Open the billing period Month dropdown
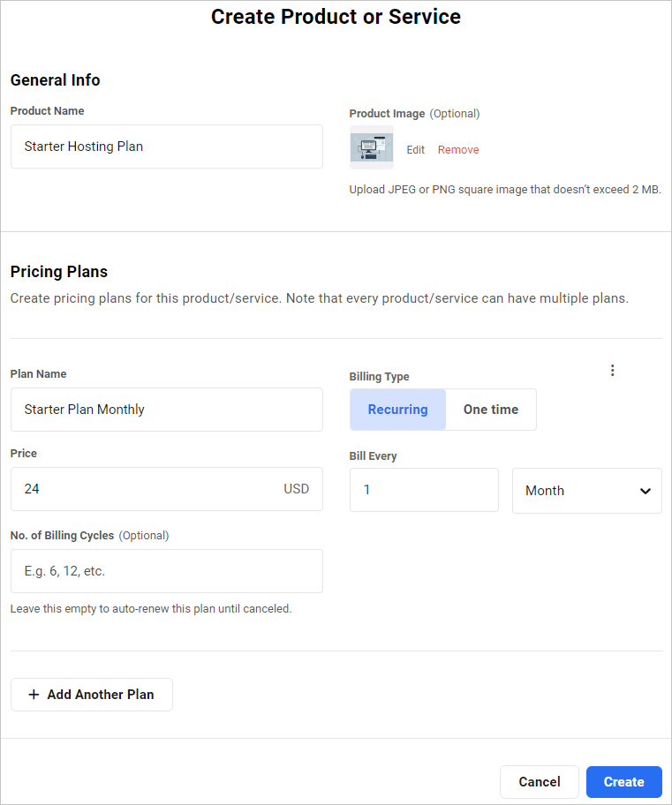 587,491
